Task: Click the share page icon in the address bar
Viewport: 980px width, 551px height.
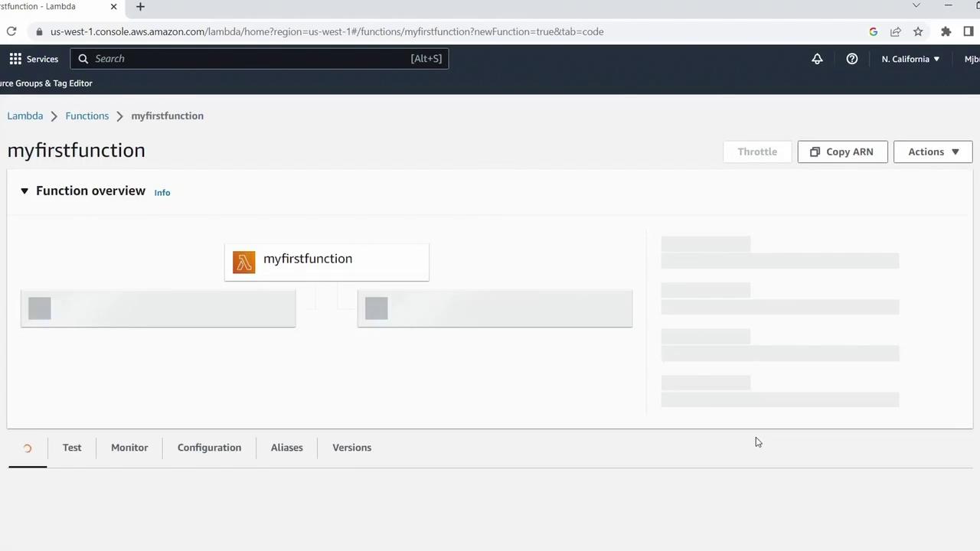Action: [x=895, y=31]
